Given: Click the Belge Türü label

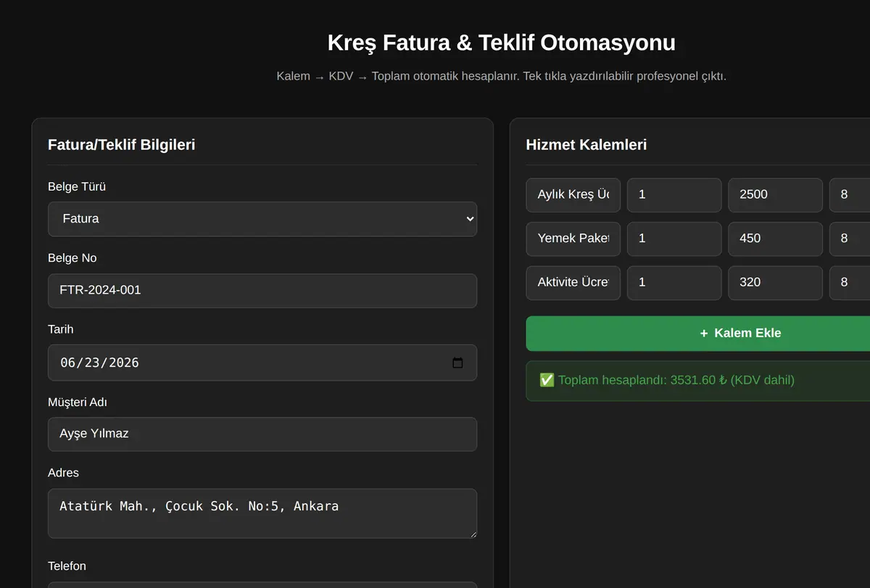Looking at the screenshot, I should click(77, 186).
